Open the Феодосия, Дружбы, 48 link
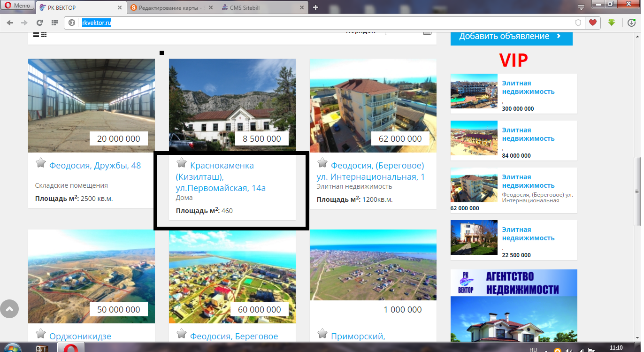 pyautogui.click(x=95, y=166)
